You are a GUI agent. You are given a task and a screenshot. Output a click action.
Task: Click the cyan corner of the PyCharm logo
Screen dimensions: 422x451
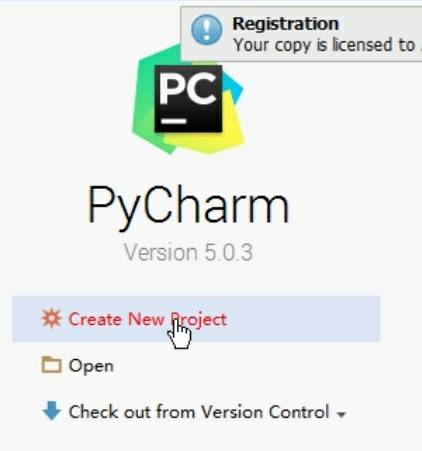(x=233, y=88)
